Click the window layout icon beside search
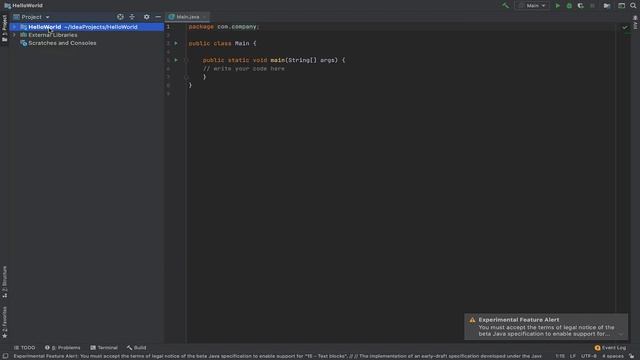 point(621,6)
